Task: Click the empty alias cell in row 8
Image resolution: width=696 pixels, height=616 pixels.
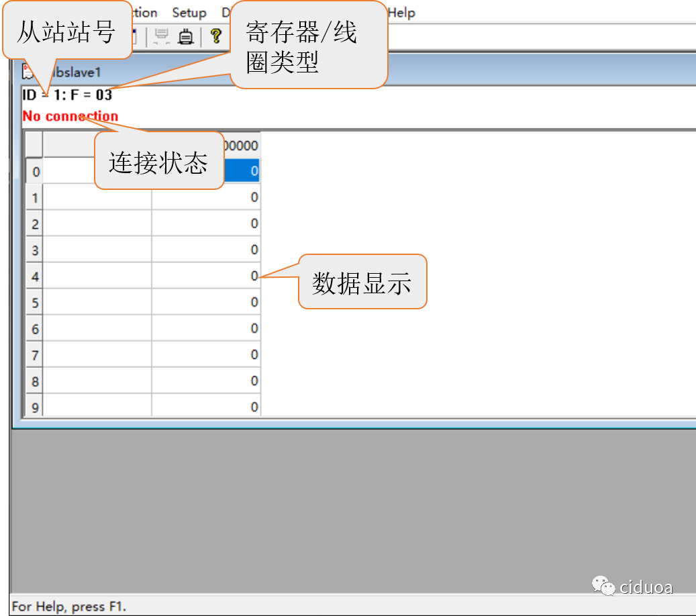Action: pos(97,380)
